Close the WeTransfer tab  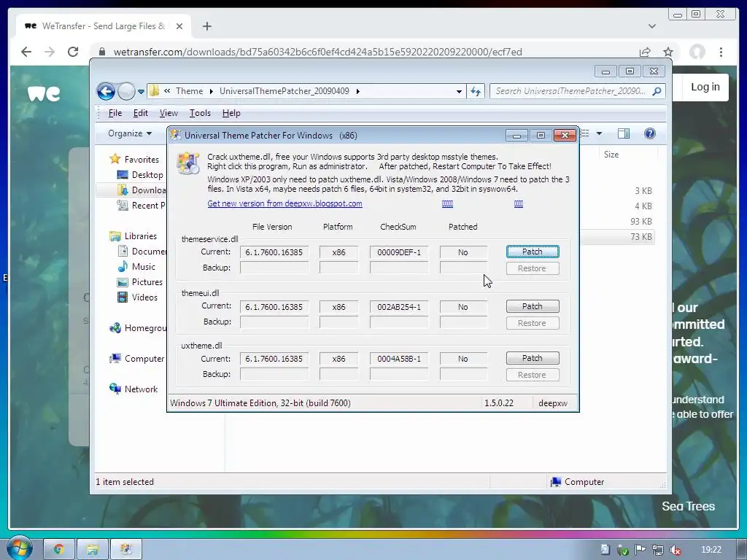179,26
